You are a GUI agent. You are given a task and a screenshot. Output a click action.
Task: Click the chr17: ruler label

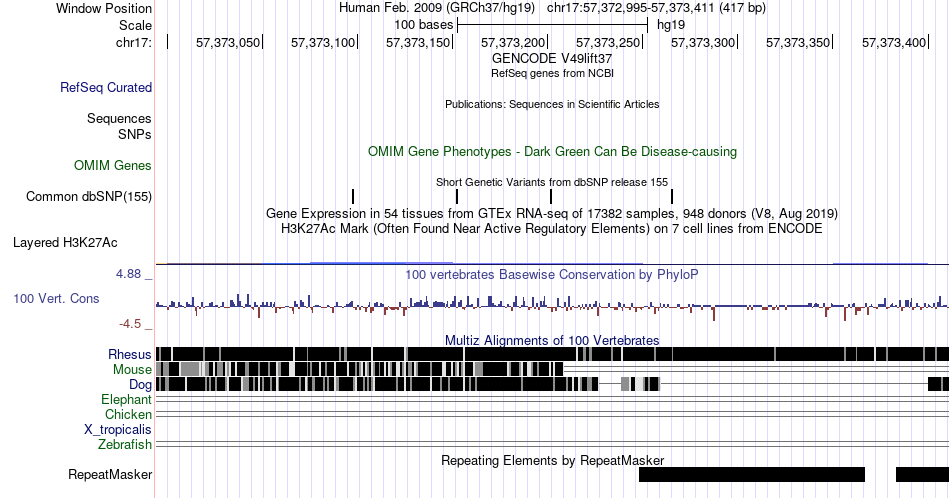[x=134, y=42]
